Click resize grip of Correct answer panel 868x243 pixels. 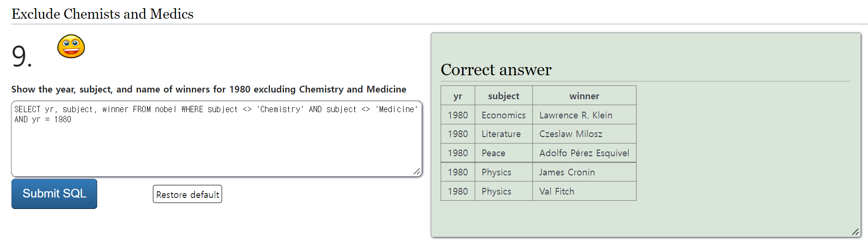coord(855,232)
